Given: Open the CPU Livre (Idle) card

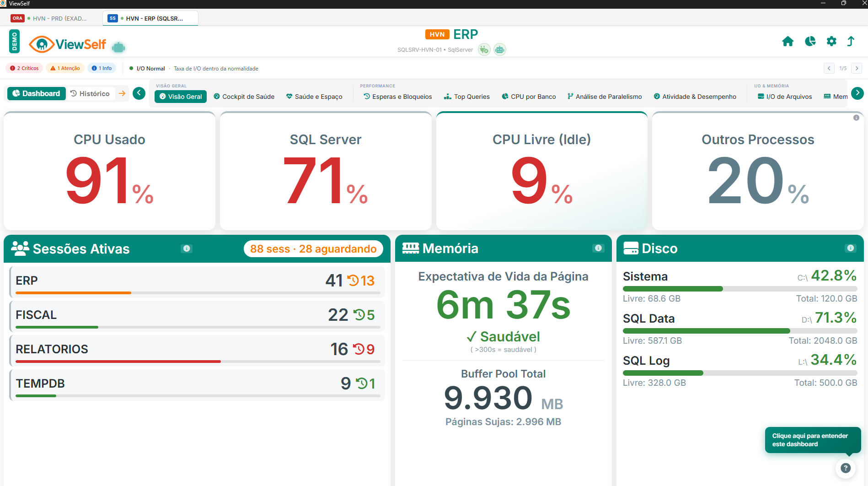Looking at the screenshot, I should tap(541, 171).
